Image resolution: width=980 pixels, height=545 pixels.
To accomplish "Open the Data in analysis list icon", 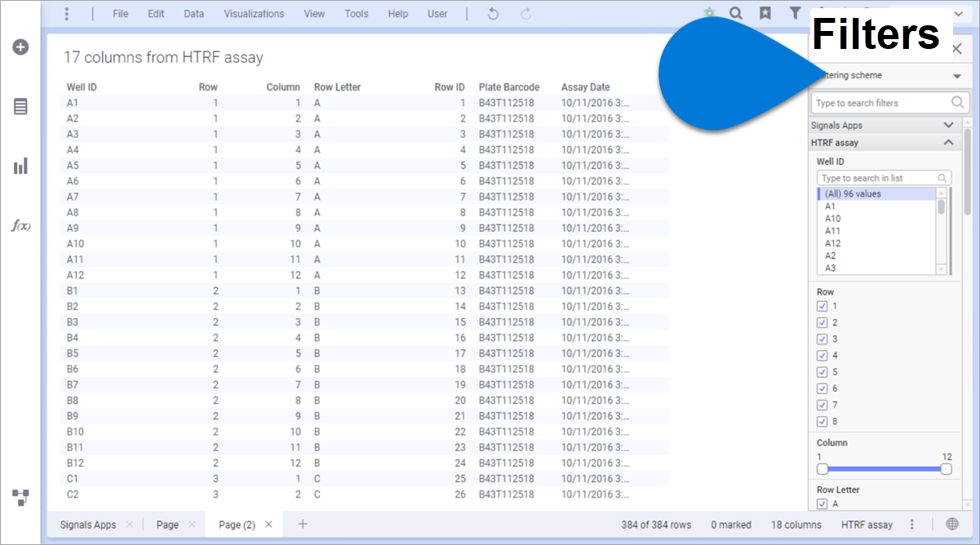I will click(20, 107).
